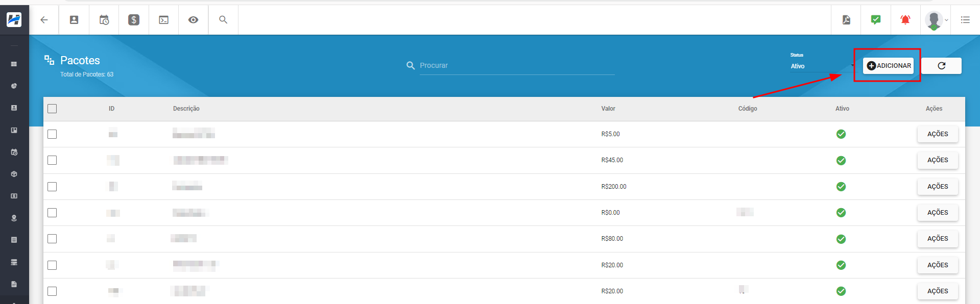
Task: Open the contacts card icon in toolbar
Action: pyautogui.click(x=74, y=20)
